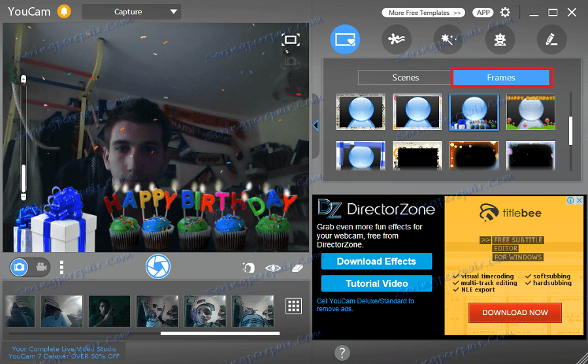Select the second golden border frame thumbnail
Image resolution: width=588 pixels, height=364 pixels.
coord(417,112)
